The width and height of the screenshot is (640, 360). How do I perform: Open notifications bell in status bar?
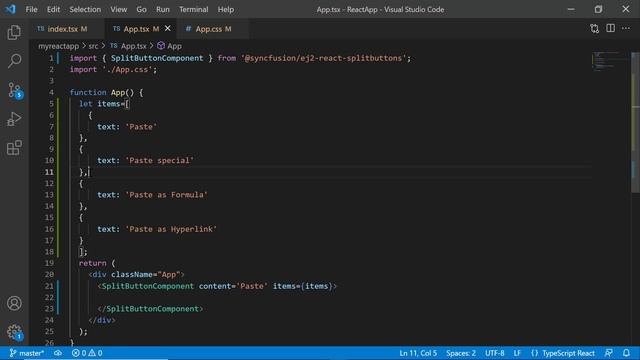pyautogui.click(x=626, y=353)
